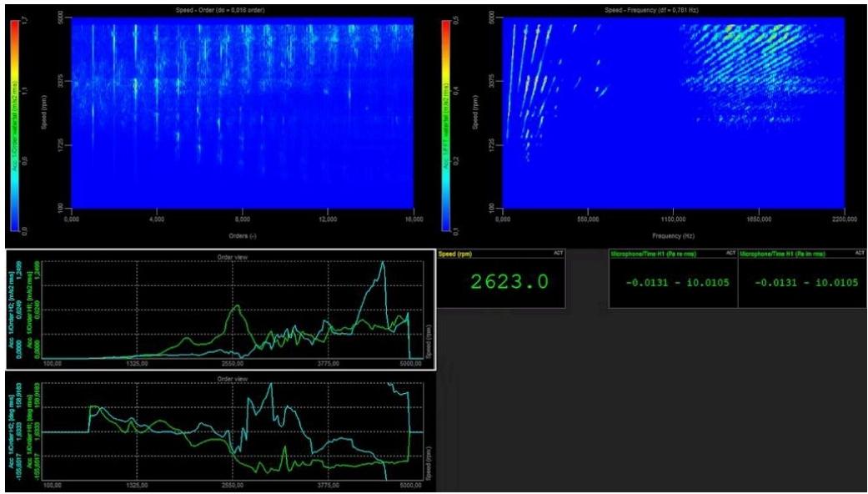Click the 2200,000 tick on the Frequency axis
This screenshot has width=868, height=494.
844,219
